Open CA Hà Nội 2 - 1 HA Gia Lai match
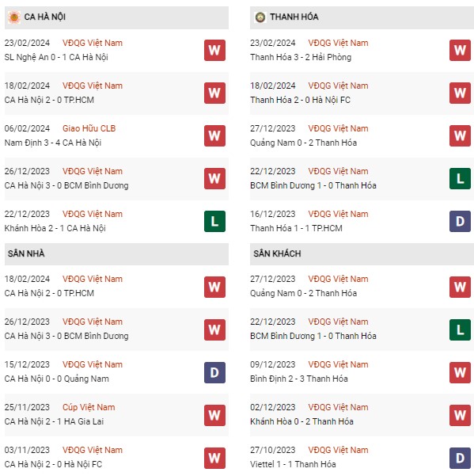Viewport: 474px width, 476px height. [54, 421]
